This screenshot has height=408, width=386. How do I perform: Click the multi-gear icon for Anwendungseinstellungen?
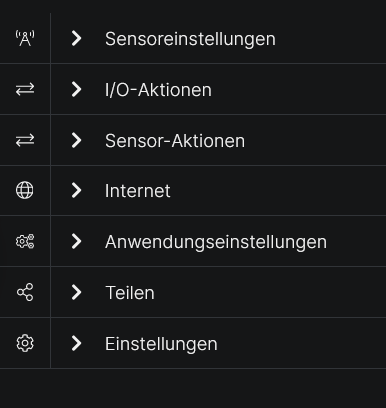25,241
